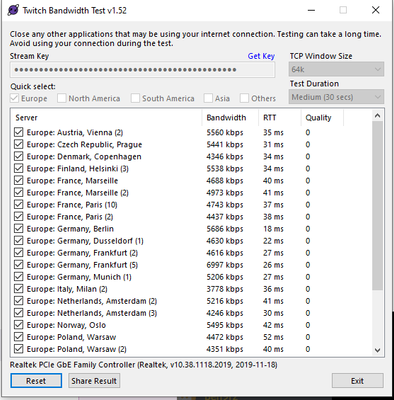Sort by the Quality column header
Viewport: 394px width, 400px height.
322,118
